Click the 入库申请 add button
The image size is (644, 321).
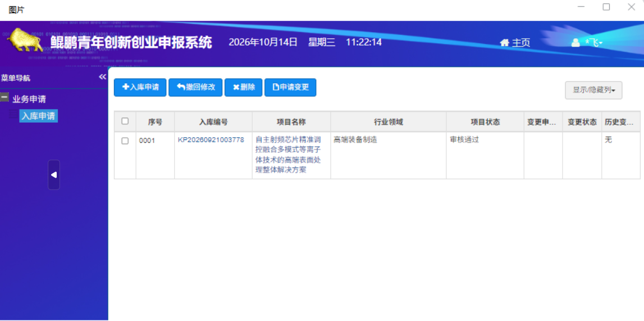(140, 87)
